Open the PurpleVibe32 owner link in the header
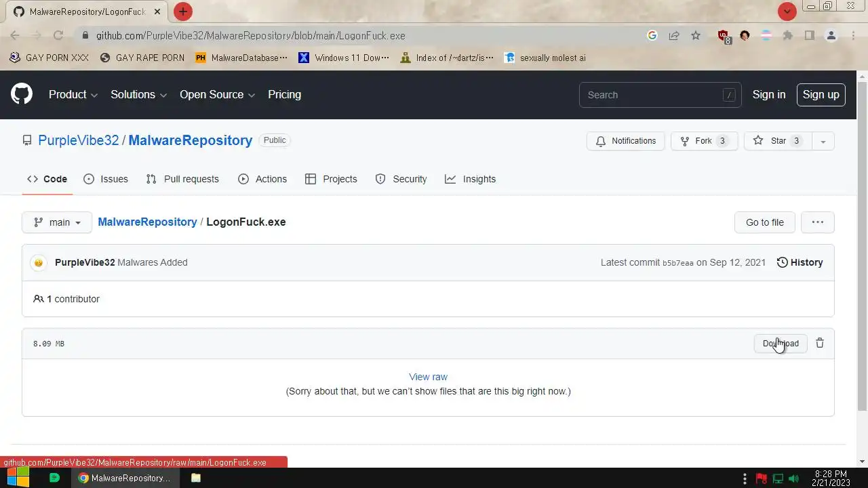Image resolution: width=868 pixels, height=488 pixels. pos(79,140)
